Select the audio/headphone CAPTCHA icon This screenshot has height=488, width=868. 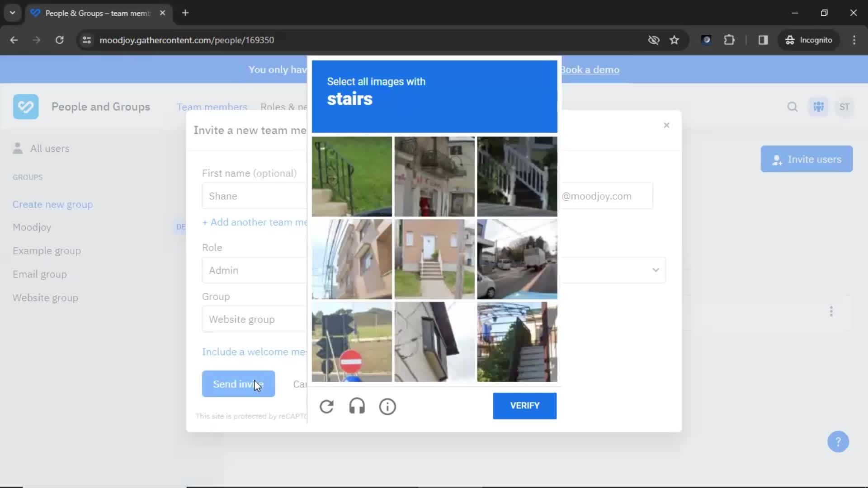(x=357, y=406)
